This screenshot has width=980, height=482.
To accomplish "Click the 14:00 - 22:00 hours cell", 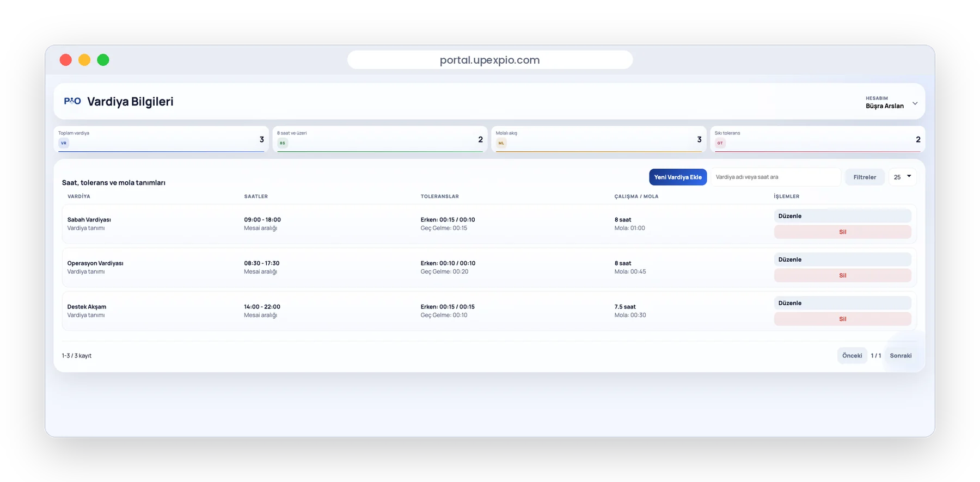I will click(262, 307).
